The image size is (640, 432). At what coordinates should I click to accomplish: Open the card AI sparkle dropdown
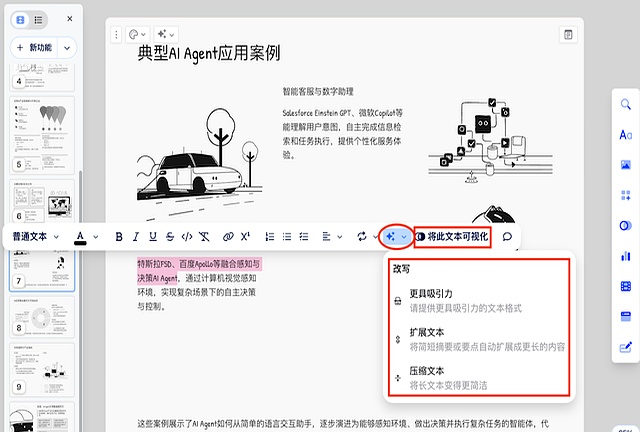tap(166, 35)
